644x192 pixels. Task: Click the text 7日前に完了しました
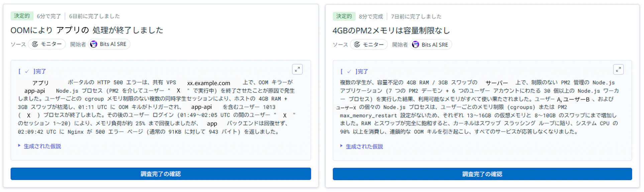(x=416, y=16)
